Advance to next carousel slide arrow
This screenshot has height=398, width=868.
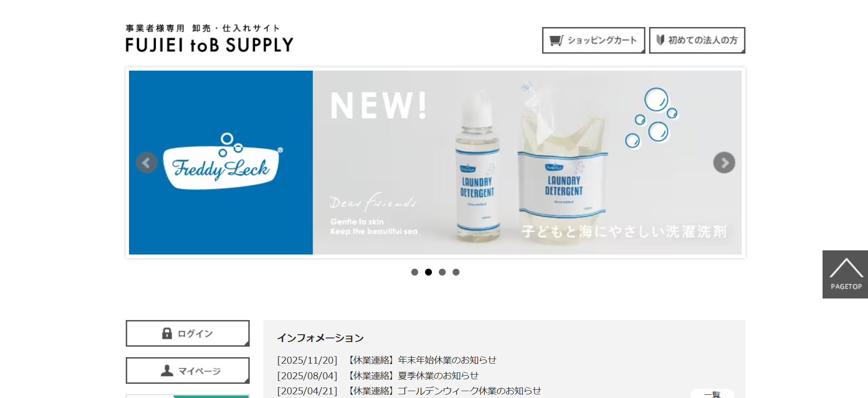point(724,163)
